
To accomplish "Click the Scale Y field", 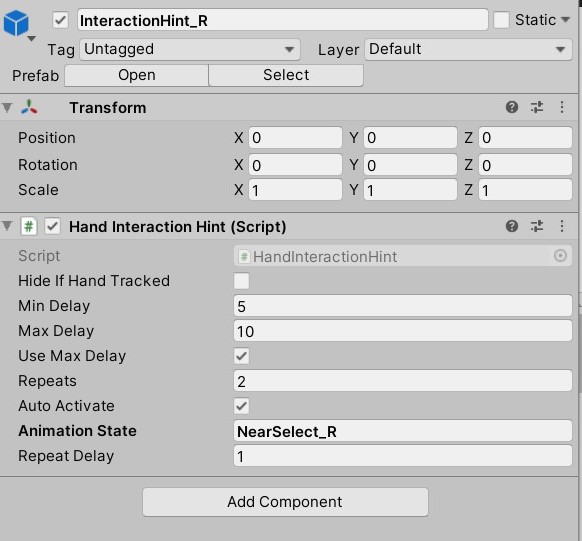I will tap(410, 190).
